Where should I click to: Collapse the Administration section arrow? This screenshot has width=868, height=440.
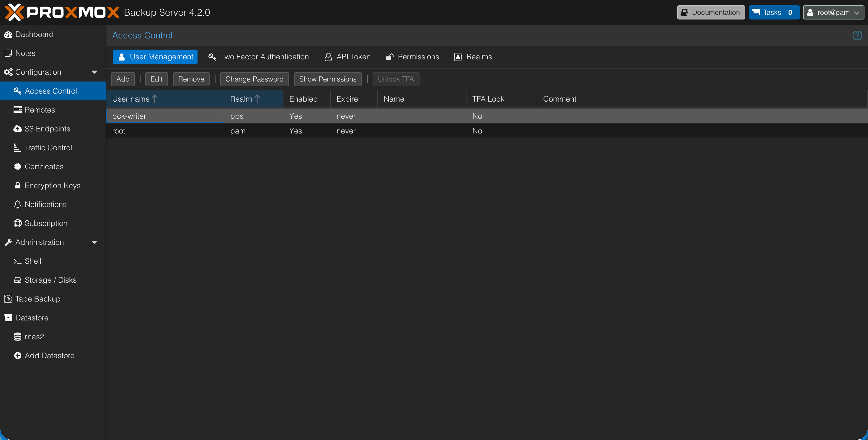[x=94, y=242]
